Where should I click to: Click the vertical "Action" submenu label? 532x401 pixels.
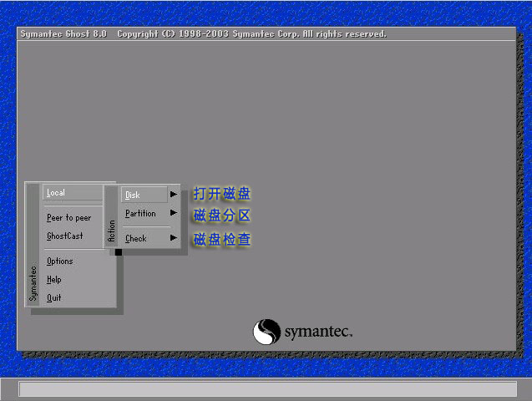[x=111, y=231]
